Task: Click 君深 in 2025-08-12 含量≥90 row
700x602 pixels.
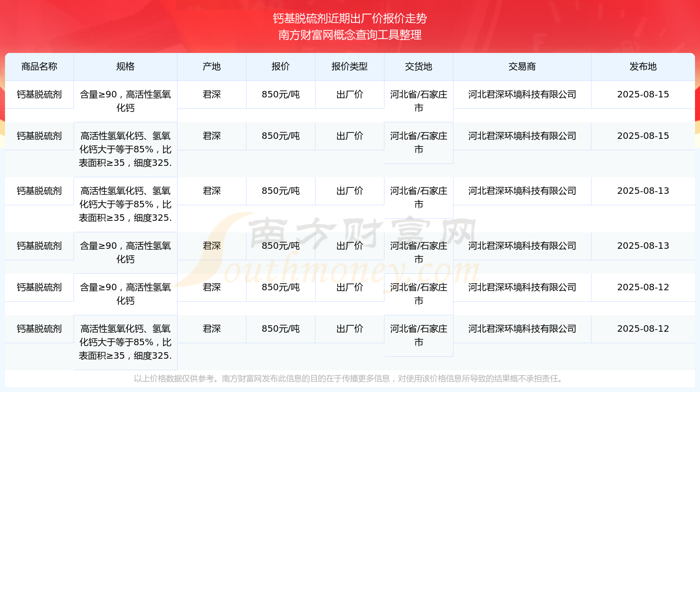Action: click(212, 287)
